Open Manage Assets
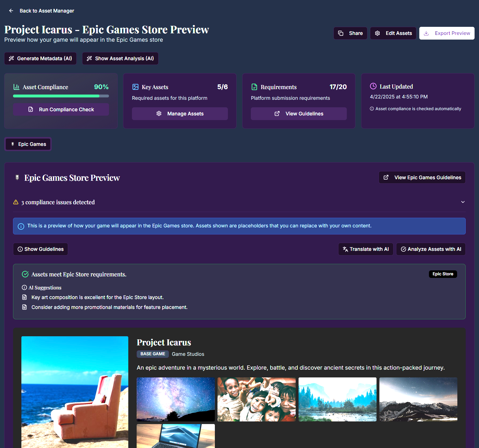 tap(180, 114)
